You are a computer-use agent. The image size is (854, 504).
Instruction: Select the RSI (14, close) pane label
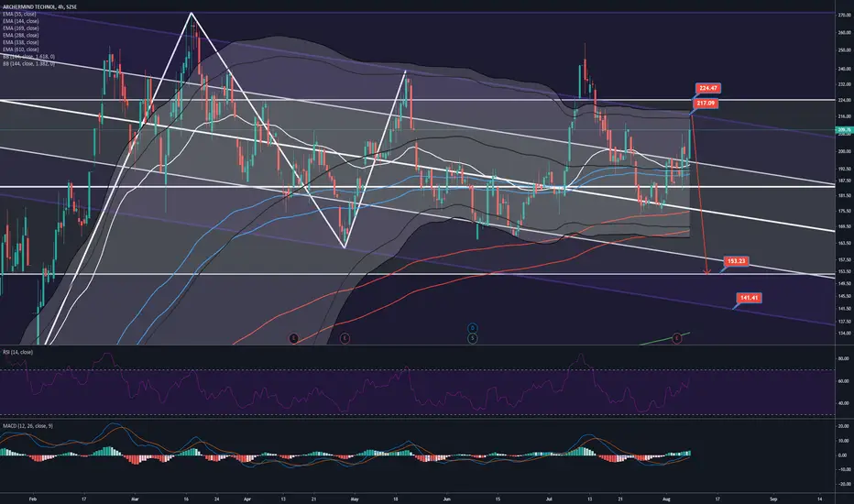pyautogui.click(x=17, y=352)
